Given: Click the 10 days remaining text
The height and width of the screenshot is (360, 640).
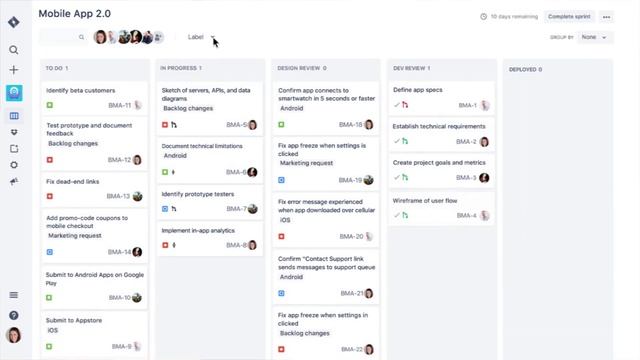Looking at the screenshot, I should [514, 17].
